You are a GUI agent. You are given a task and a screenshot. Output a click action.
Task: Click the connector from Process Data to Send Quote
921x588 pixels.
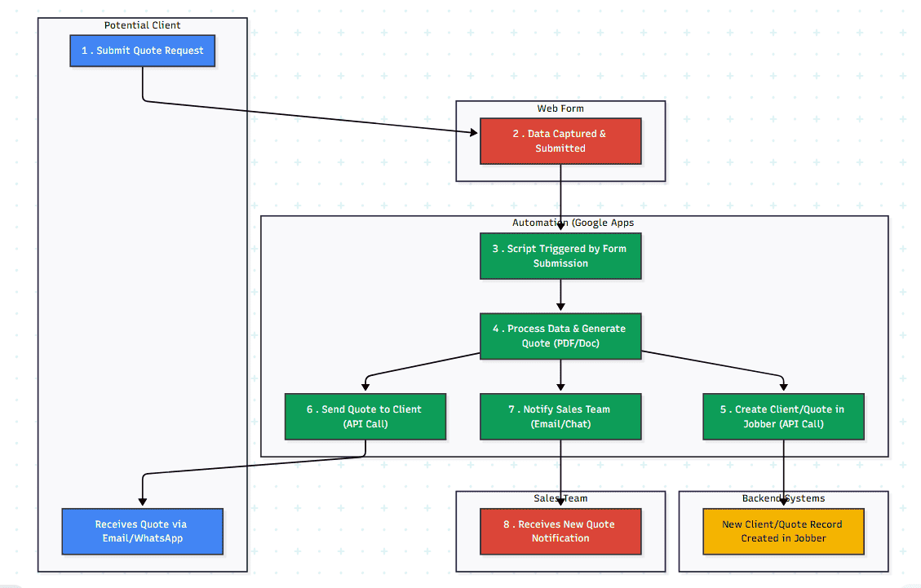click(x=424, y=366)
